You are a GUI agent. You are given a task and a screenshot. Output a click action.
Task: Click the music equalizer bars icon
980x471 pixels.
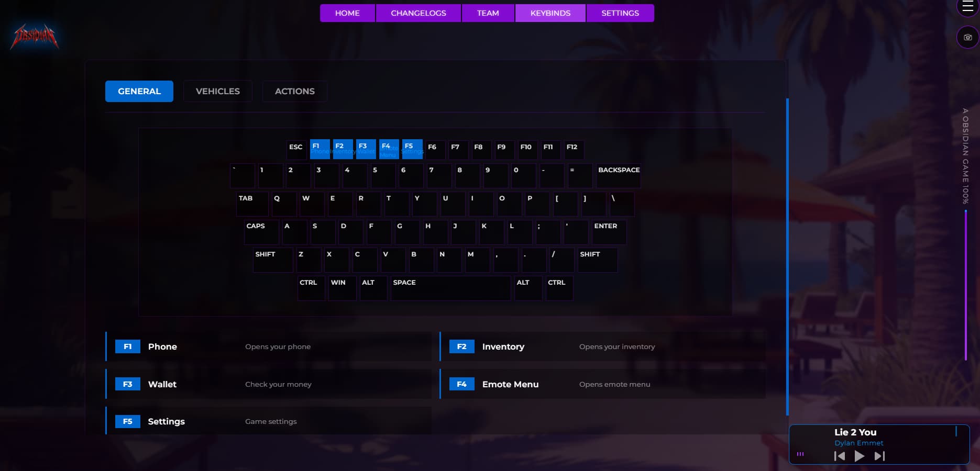[x=800, y=454]
